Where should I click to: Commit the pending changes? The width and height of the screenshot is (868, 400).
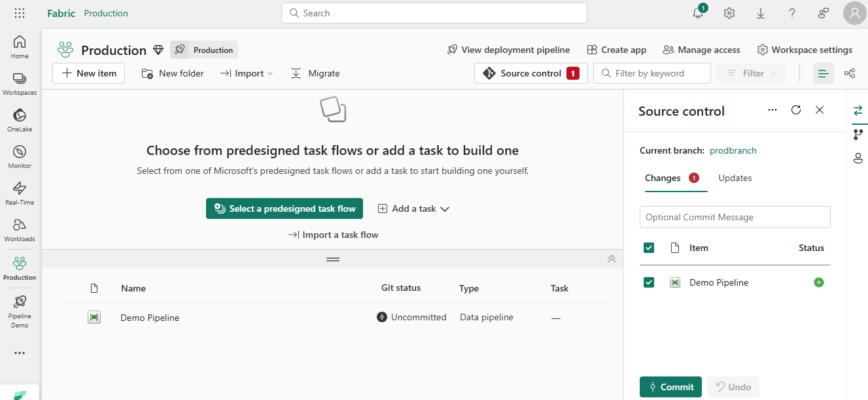(x=670, y=386)
